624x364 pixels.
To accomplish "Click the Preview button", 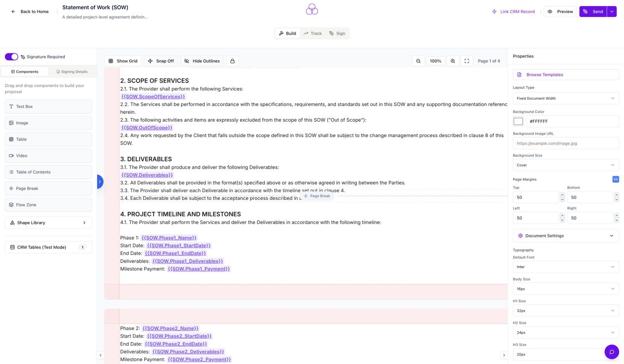I will tap(560, 12).
